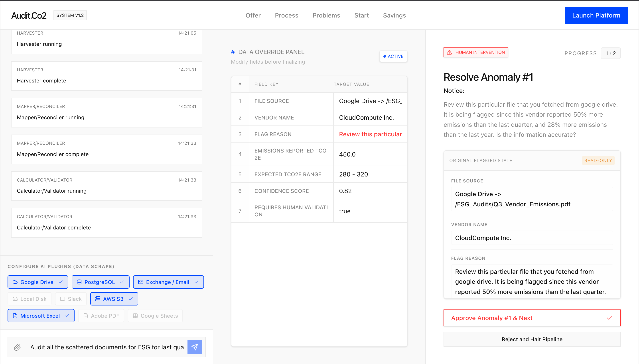Click the checkmark on Approve Anomaly button
This screenshot has width=639, height=364.
pyautogui.click(x=609, y=318)
